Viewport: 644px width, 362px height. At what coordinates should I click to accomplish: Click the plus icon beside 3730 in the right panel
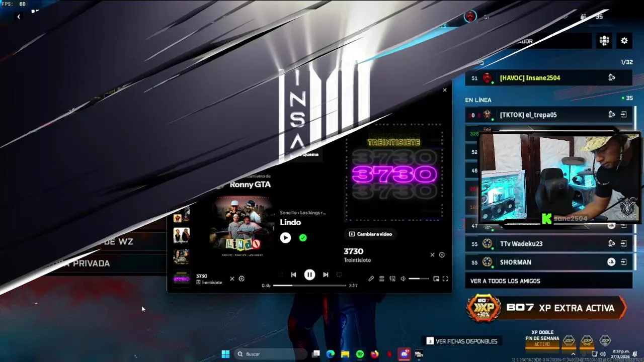pyautogui.click(x=442, y=255)
